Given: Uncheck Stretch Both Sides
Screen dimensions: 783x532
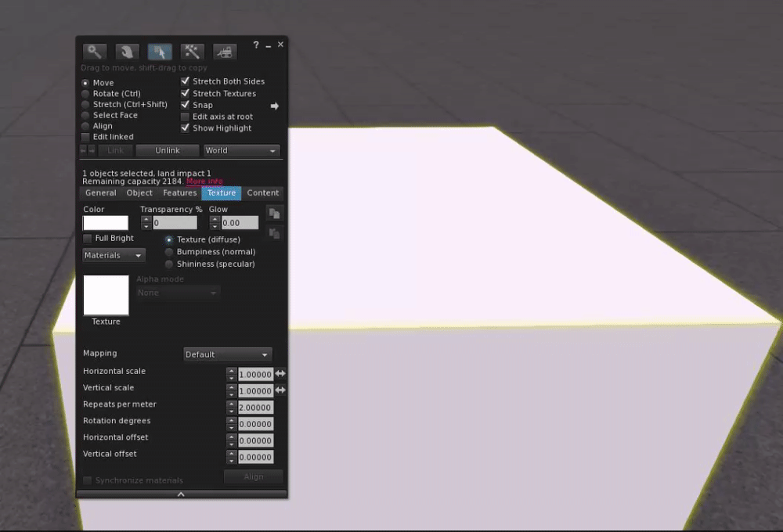Looking at the screenshot, I should pos(186,81).
